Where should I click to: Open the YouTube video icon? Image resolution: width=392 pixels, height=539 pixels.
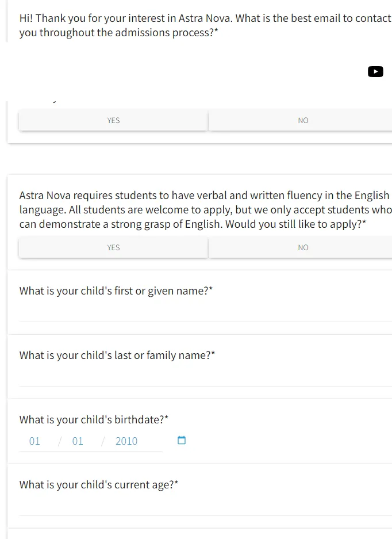point(375,71)
